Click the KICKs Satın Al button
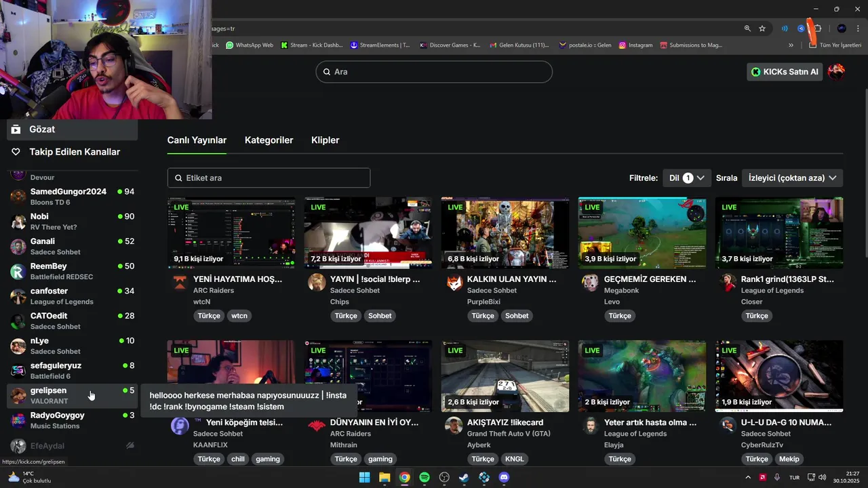Image resolution: width=868 pixels, height=488 pixels. click(x=785, y=72)
